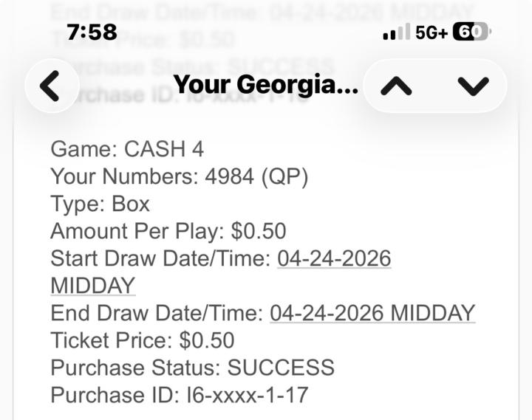
Task: Select the 'Ticket Price: $0.50' line
Action: tap(143, 340)
